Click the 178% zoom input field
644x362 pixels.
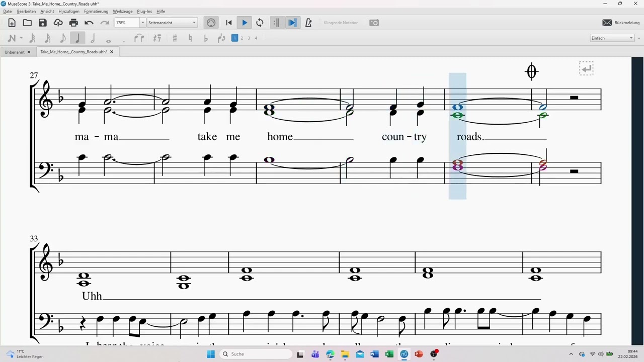tap(127, 23)
